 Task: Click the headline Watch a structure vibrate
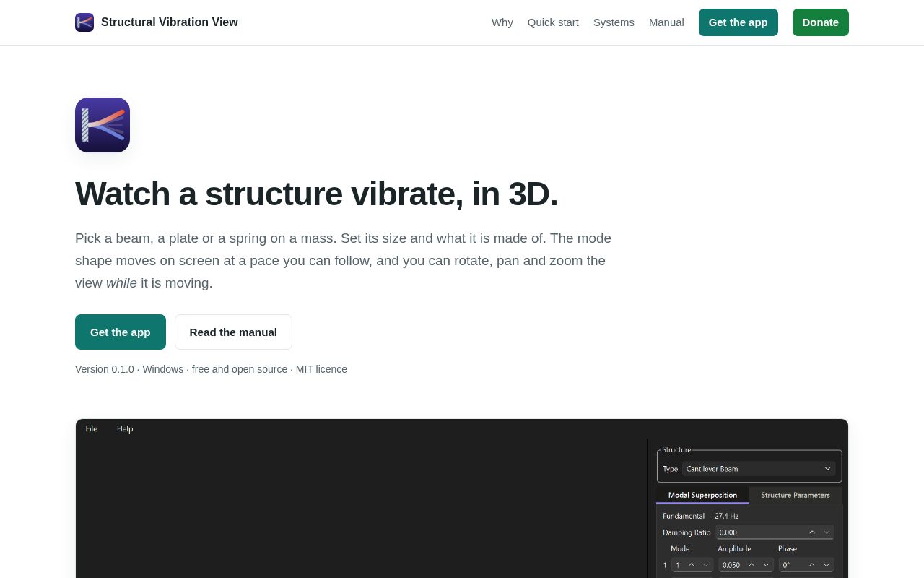click(x=316, y=194)
